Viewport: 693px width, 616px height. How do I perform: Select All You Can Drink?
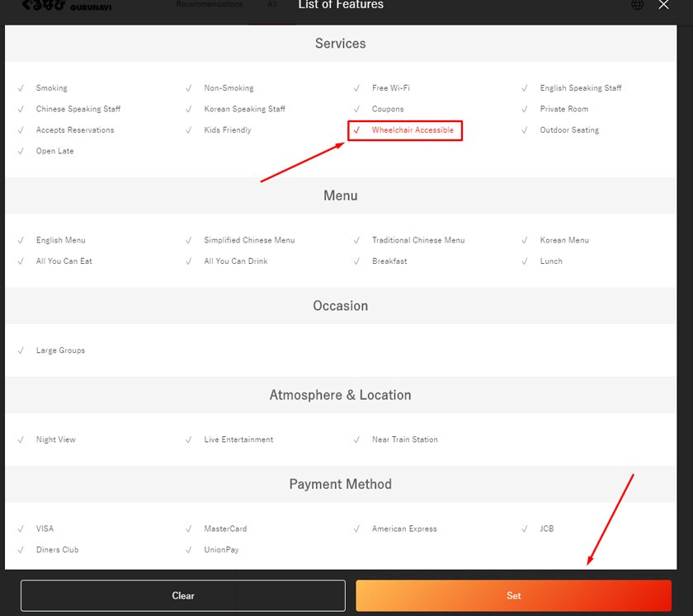[227, 261]
